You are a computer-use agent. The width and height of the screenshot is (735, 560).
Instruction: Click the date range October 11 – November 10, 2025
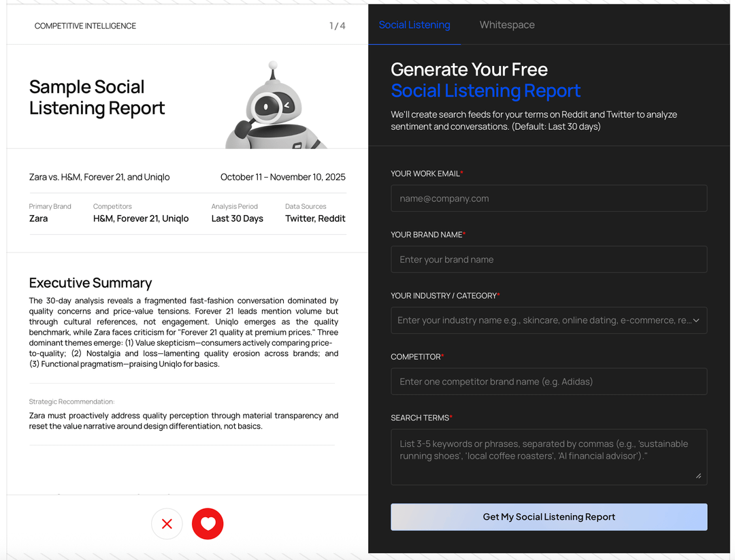pyautogui.click(x=282, y=177)
